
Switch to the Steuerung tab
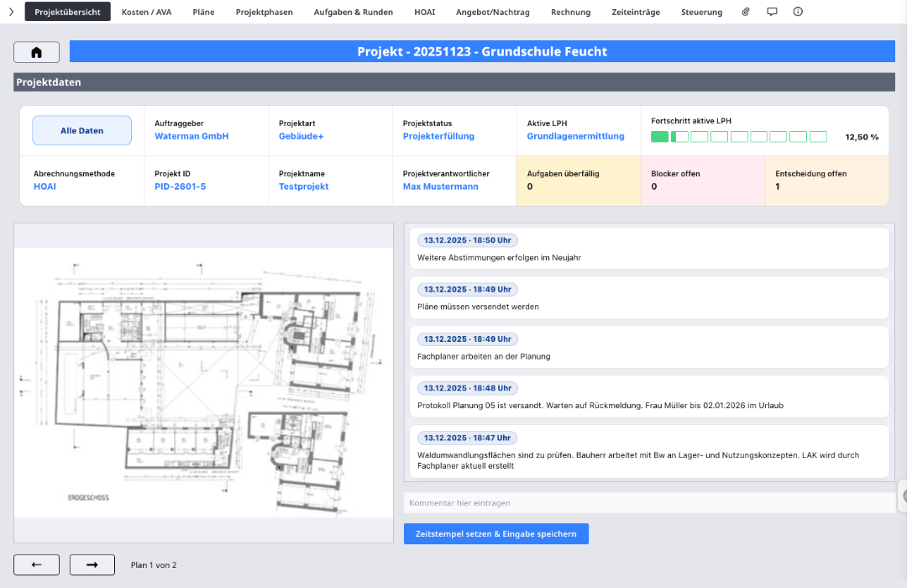(x=701, y=12)
